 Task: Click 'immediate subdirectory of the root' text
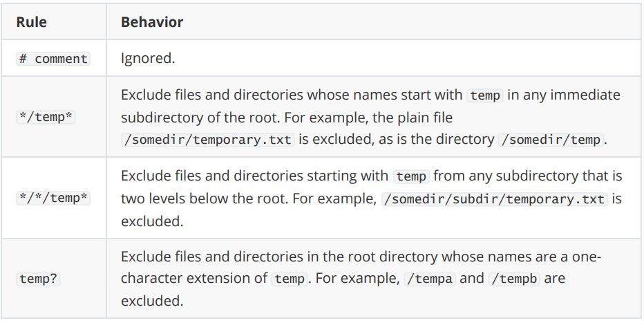tap(370, 106)
